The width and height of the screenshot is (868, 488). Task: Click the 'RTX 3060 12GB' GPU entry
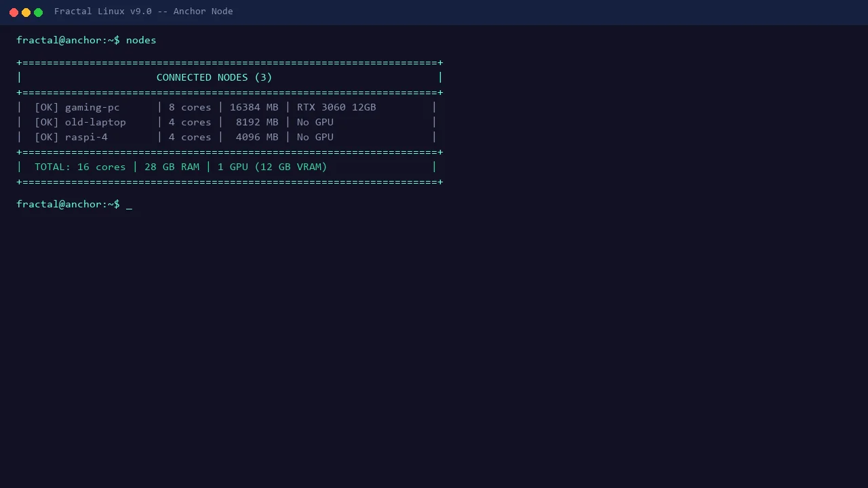coord(336,107)
